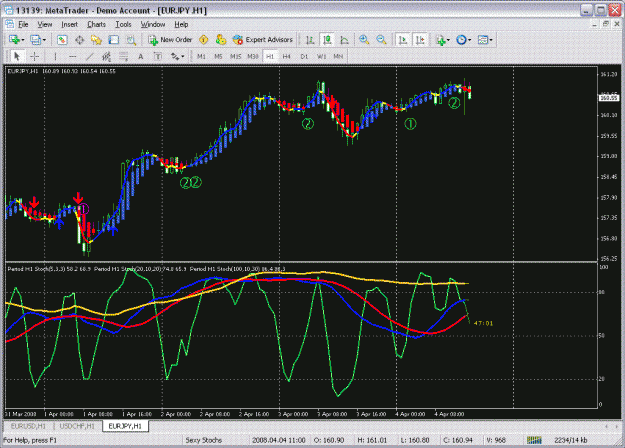Toggle chart shift from right border
The width and height of the screenshot is (625, 448).
click(x=420, y=40)
